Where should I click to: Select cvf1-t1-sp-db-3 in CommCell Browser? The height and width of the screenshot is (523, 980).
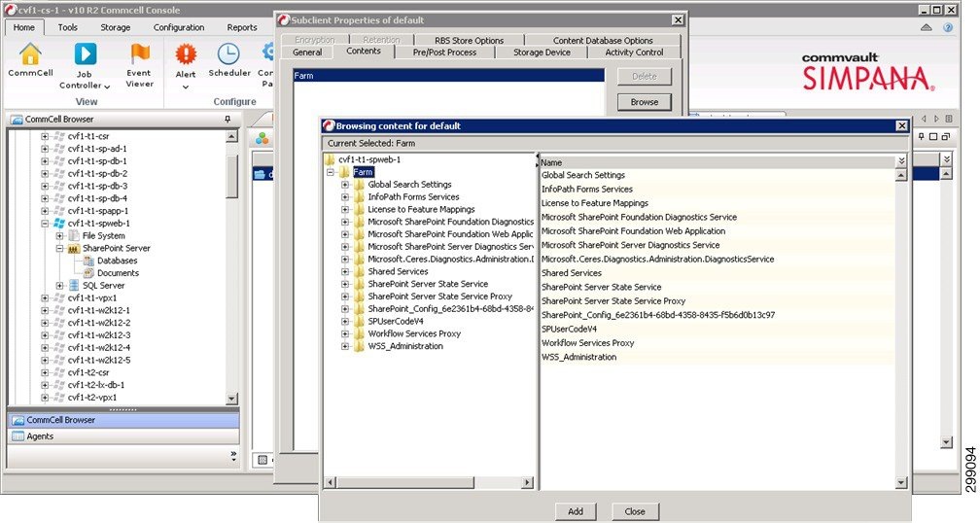97,186
